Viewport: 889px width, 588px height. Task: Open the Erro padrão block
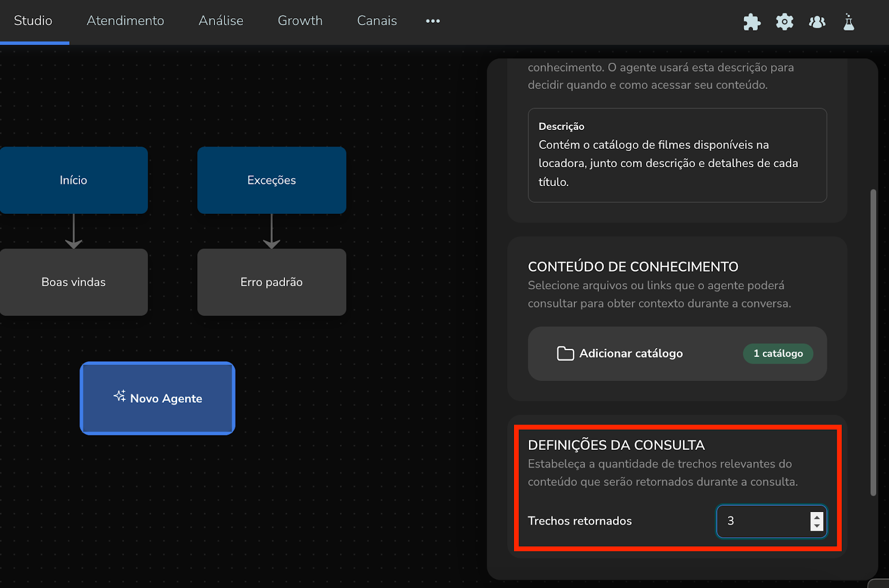coord(272,282)
